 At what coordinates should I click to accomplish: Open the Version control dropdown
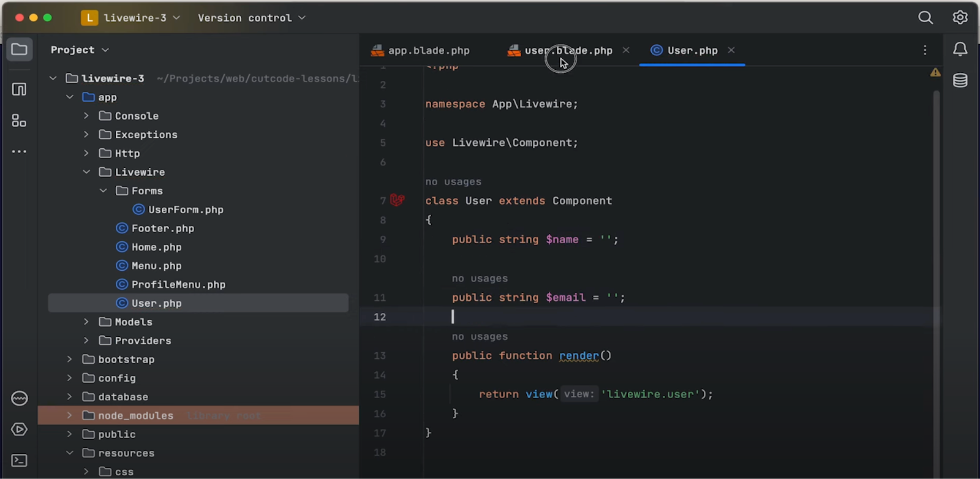252,18
